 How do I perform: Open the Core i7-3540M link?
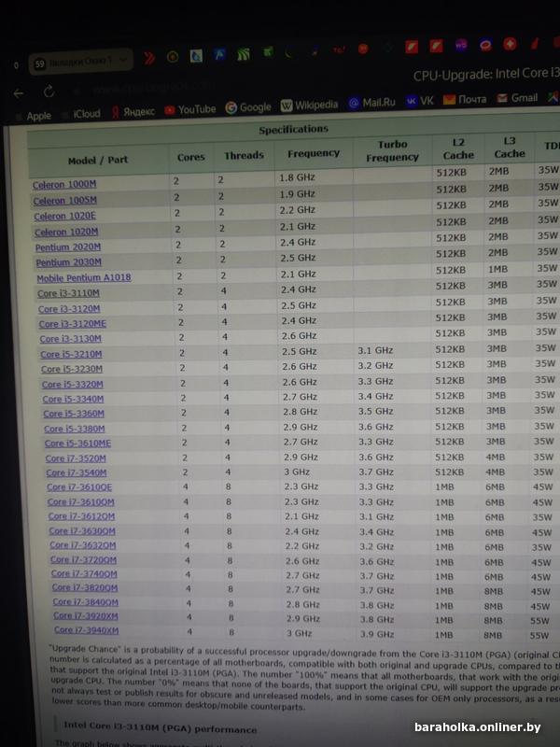tap(77, 473)
